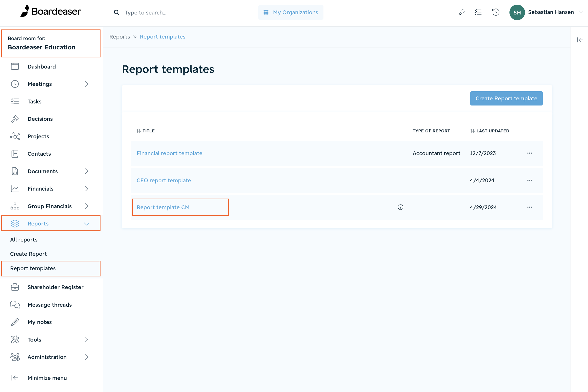The image size is (588, 392).
Task: Open Create Report in sidebar
Action: [x=28, y=254]
